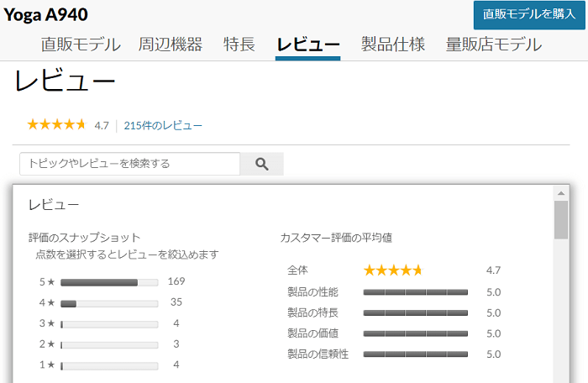Click the 製品の特長 rating bar
The image size is (588, 383).
416,312
